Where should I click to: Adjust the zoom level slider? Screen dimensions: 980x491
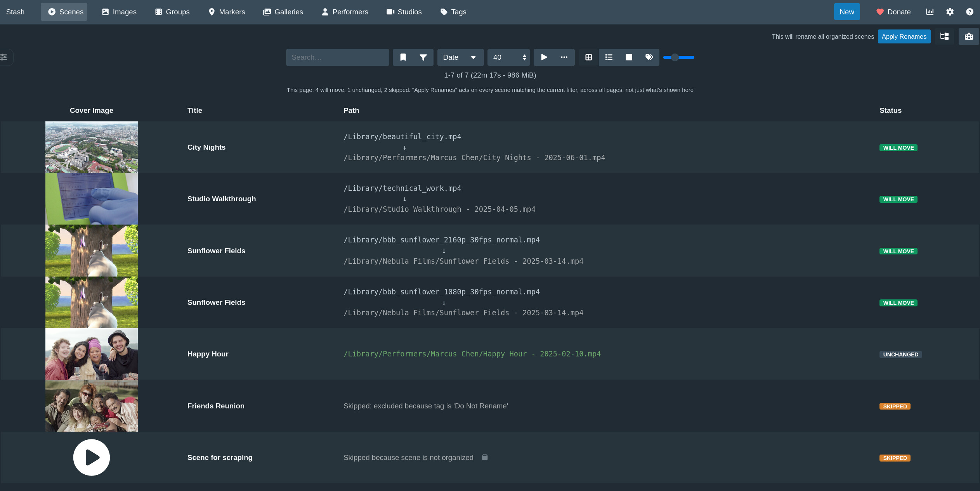click(679, 57)
